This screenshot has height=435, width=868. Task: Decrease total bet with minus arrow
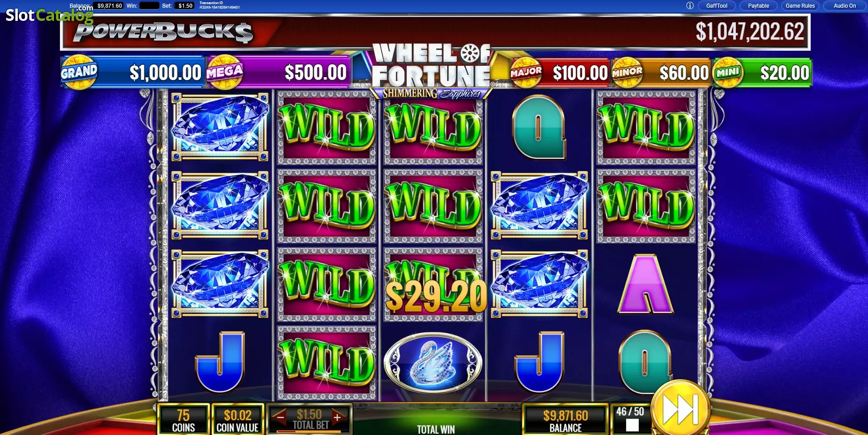coord(281,417)
